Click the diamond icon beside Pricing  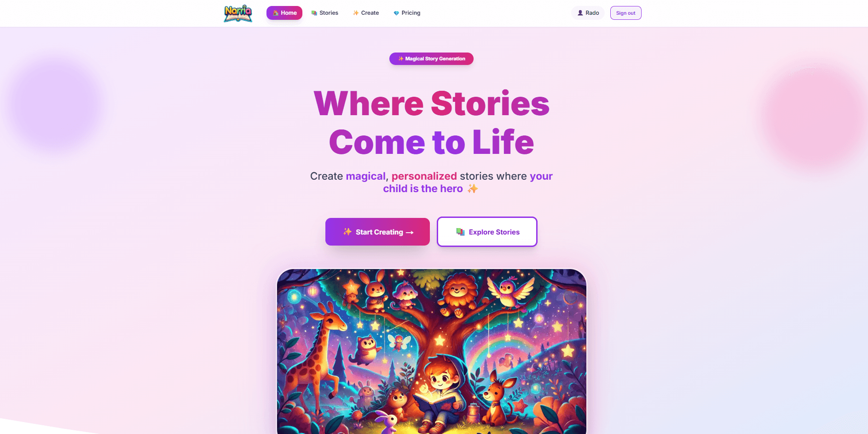click(396, 13)
